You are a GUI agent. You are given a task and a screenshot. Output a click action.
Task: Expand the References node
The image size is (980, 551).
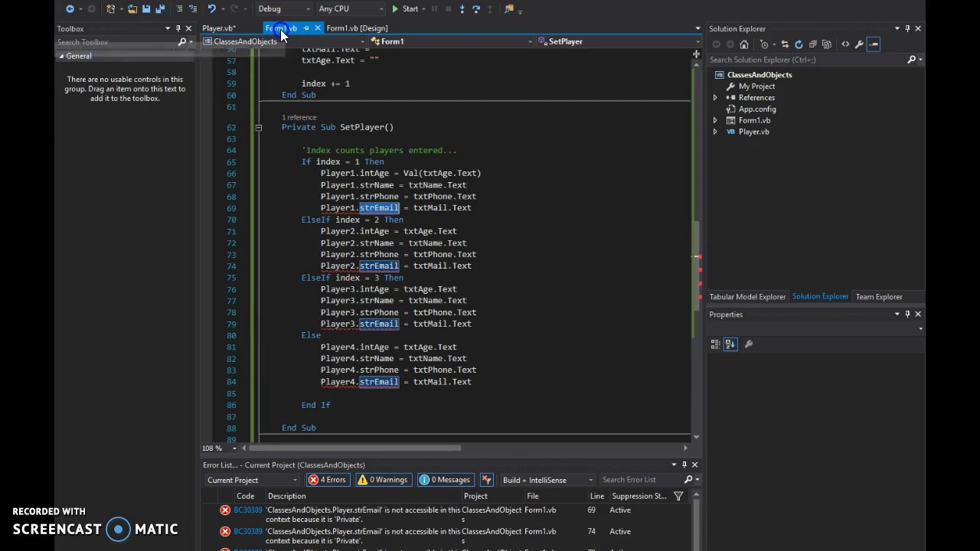click(715, 98)
